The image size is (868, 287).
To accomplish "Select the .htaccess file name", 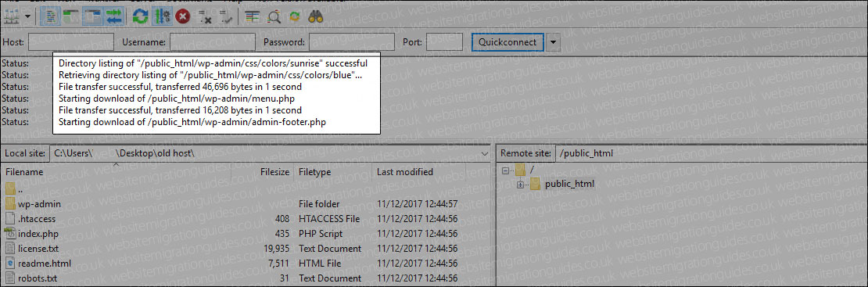I will click(37, 219).
